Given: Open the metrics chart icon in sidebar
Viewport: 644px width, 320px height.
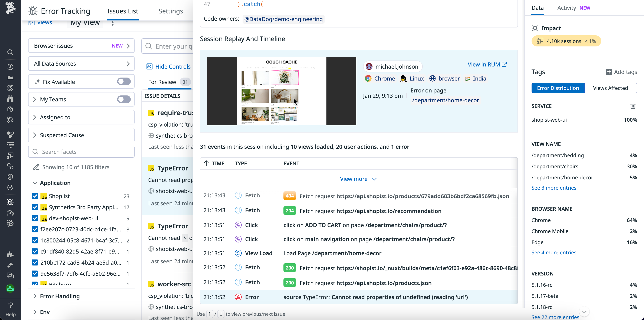Looking at the screenshot, I should coord(10,78).
